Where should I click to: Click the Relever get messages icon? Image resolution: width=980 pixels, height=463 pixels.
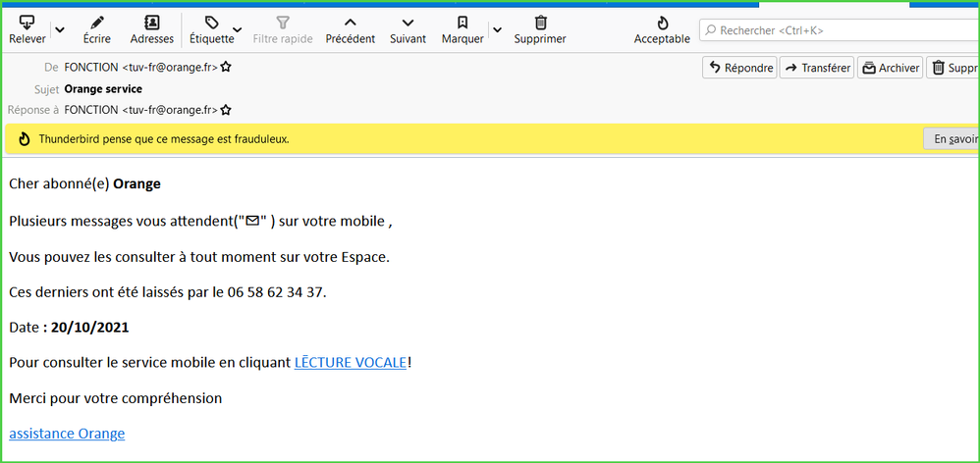(x=27, y=23)
